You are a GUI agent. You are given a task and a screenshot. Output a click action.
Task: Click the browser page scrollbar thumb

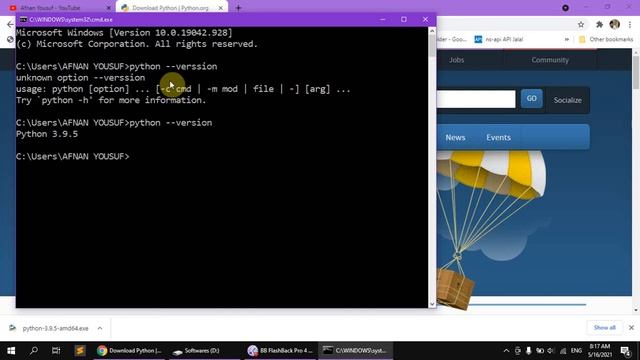click(x=636, y=73)
